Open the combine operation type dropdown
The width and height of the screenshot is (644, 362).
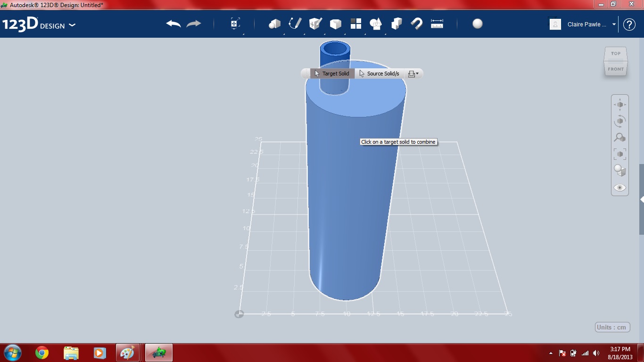tap(413, 74)
